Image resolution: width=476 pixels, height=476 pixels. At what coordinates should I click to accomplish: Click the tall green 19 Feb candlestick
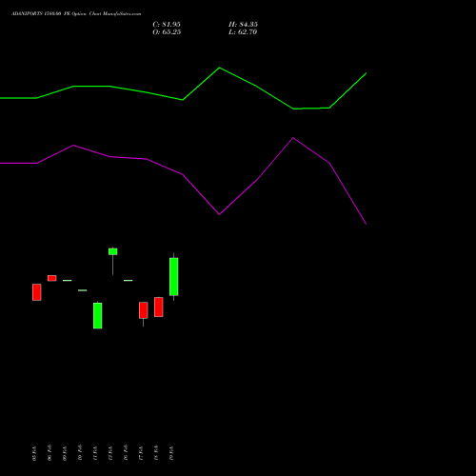point(174,277)
